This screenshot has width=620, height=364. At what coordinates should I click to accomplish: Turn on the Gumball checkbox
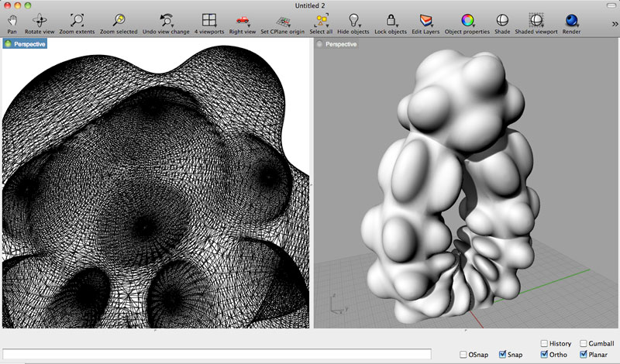(x=584, y=343)
